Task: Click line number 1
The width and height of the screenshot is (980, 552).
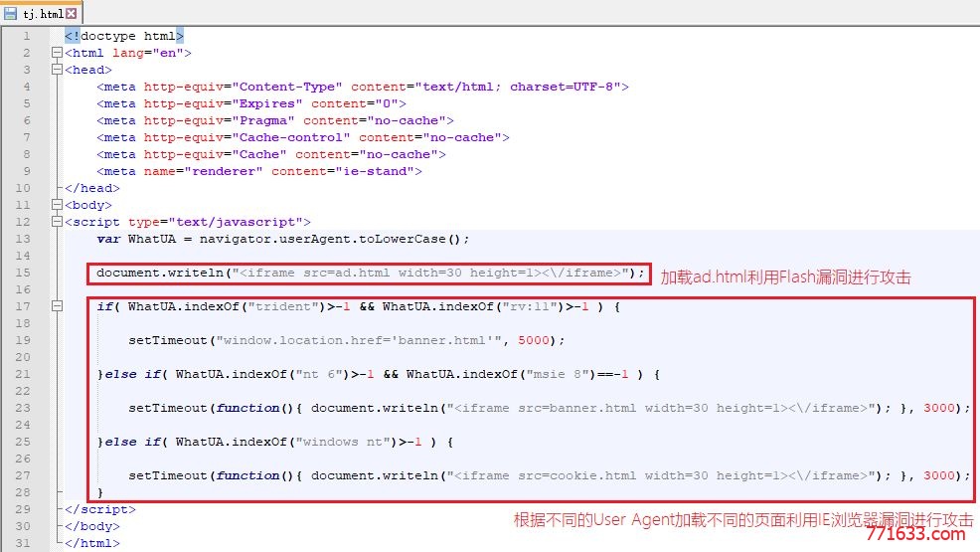Action: (26, 36)
